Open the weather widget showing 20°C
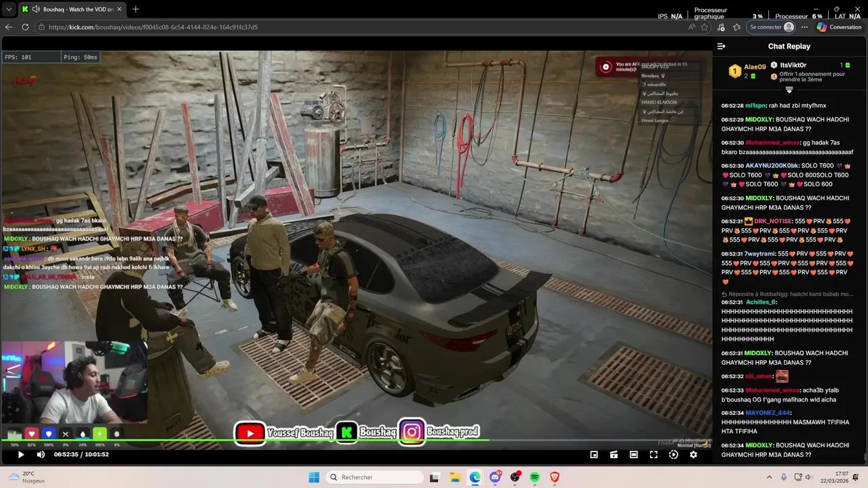868x488 pixels. point(26,477)
